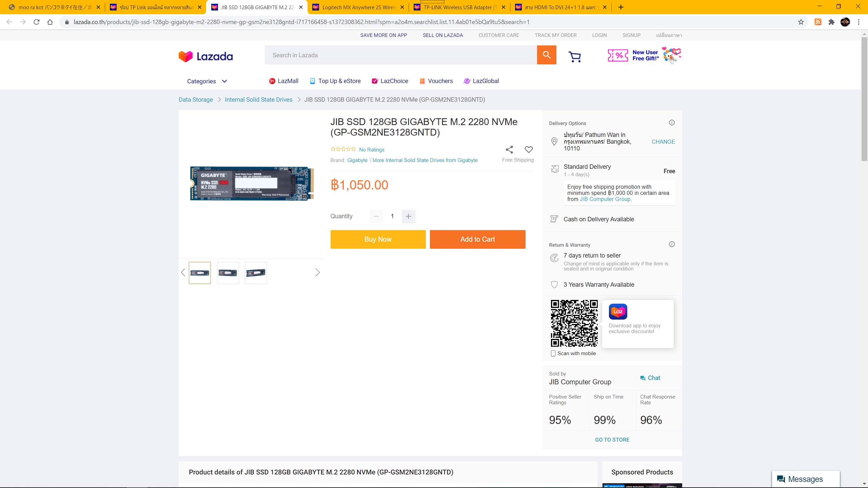Viewport: 868px width, 488px height.
Task: Open Top Up & eStore
Action: 335,81
